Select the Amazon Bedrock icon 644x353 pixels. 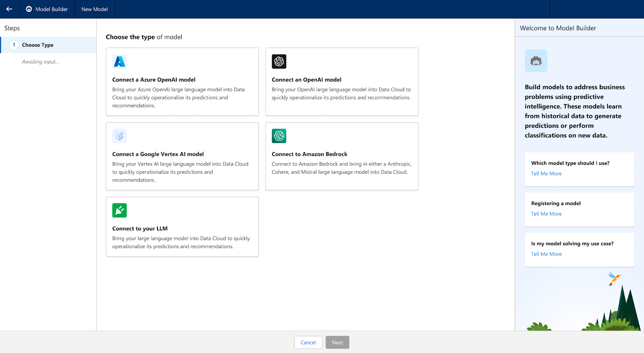tap(279, 136)
